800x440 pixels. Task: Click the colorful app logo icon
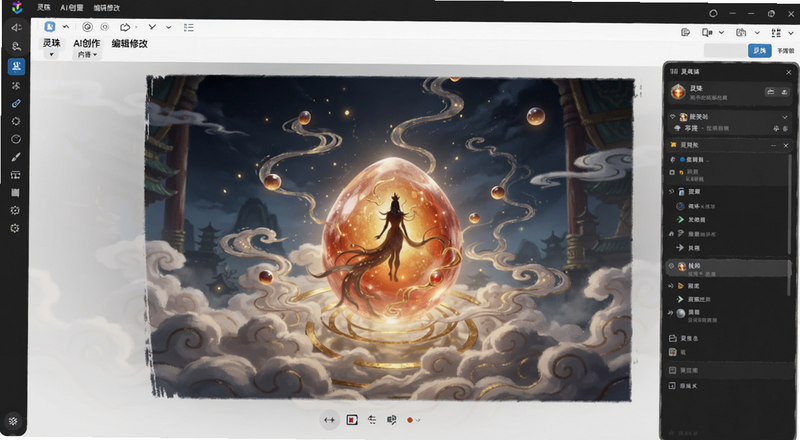tap(17, 8)
